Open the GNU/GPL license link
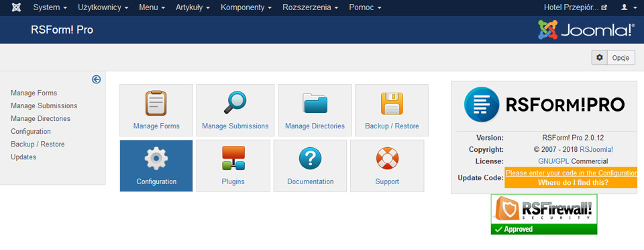 click(x=553, y=161)
